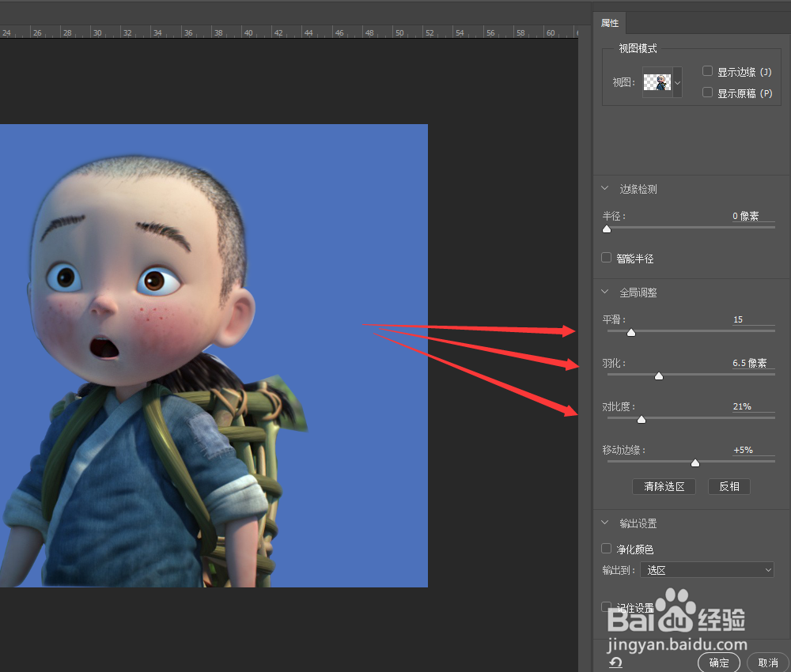Switch to the 属性 tab
The height and width of the screenshot is (672, 791).
610,23
